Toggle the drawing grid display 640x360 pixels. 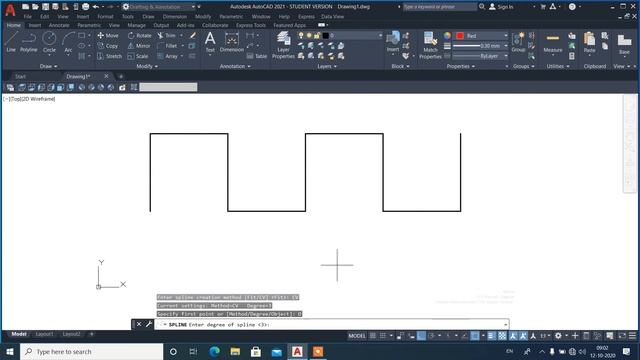coord(373,336)
